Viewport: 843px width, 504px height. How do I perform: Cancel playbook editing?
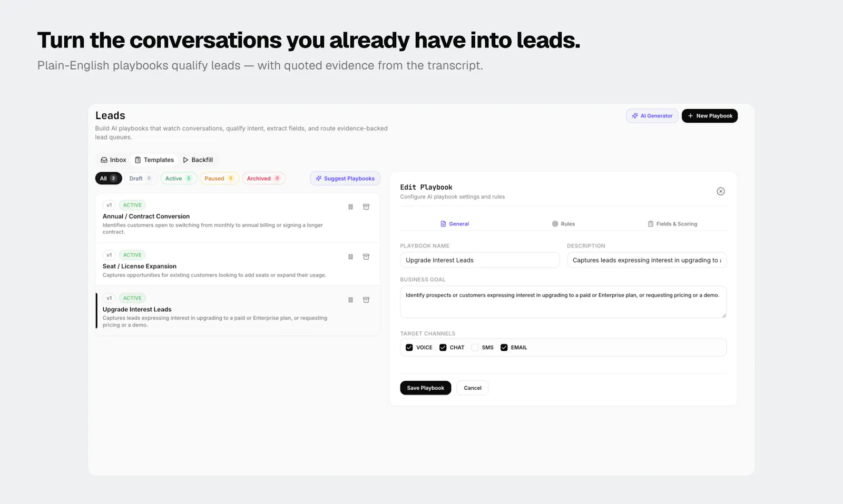tap(473, 388)
